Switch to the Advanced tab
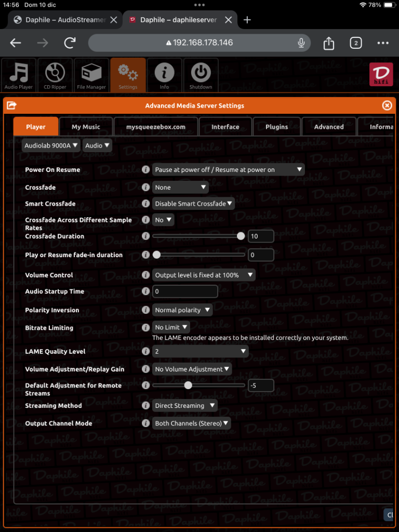399x532 pixels. 329,127
